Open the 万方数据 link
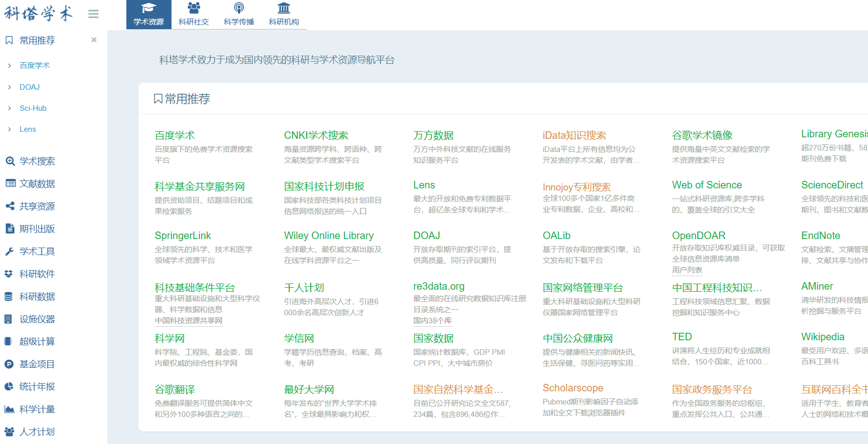 pyautogui.click(x=433, y=135)
